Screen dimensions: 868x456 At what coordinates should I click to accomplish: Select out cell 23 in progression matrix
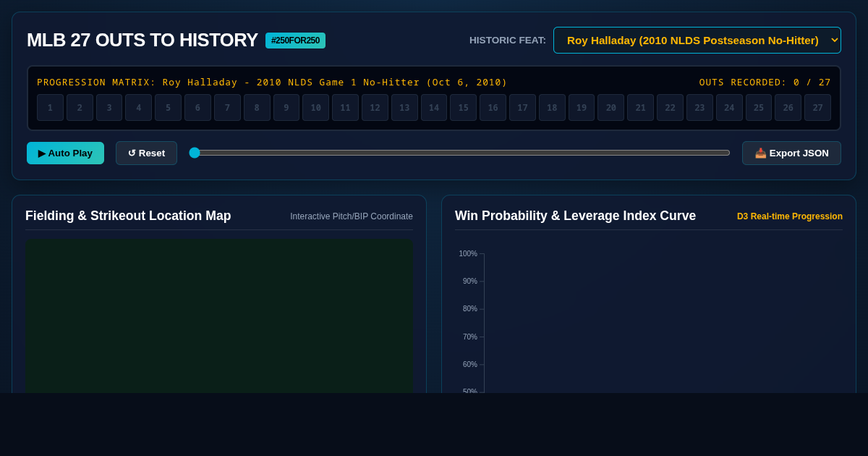tap(699, 108)
